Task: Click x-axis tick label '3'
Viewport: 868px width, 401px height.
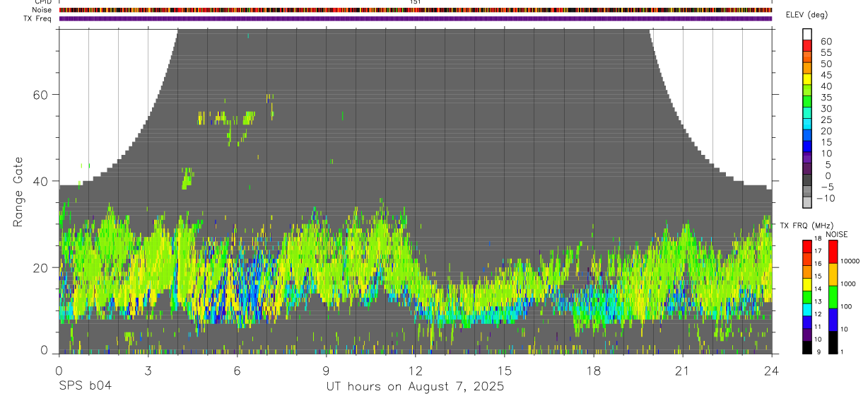Action: 148,370
